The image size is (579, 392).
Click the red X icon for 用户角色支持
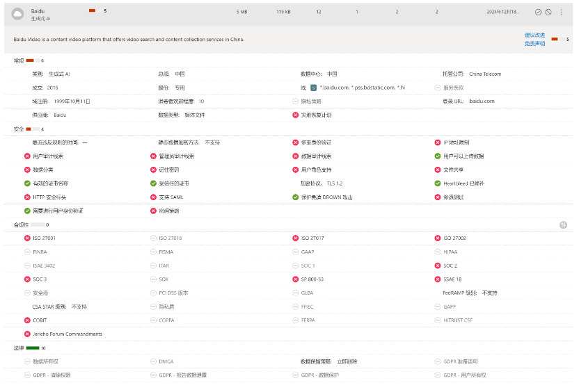click(x=295, y=170)
